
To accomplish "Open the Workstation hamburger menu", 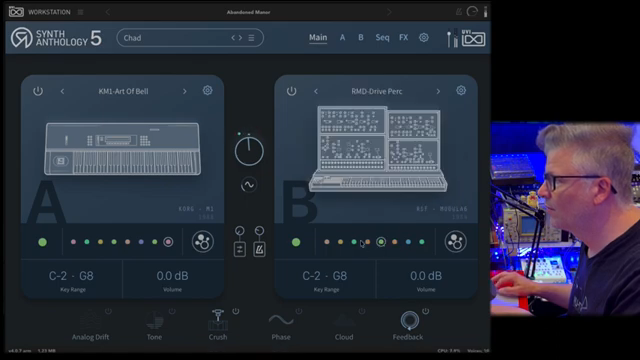I will (80, 12).
